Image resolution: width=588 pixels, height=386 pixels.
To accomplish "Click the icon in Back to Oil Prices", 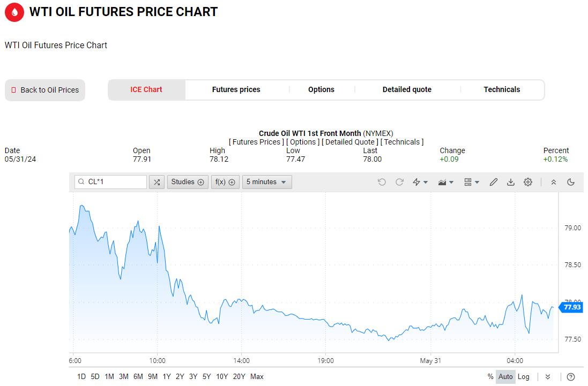I will [13, 90].
